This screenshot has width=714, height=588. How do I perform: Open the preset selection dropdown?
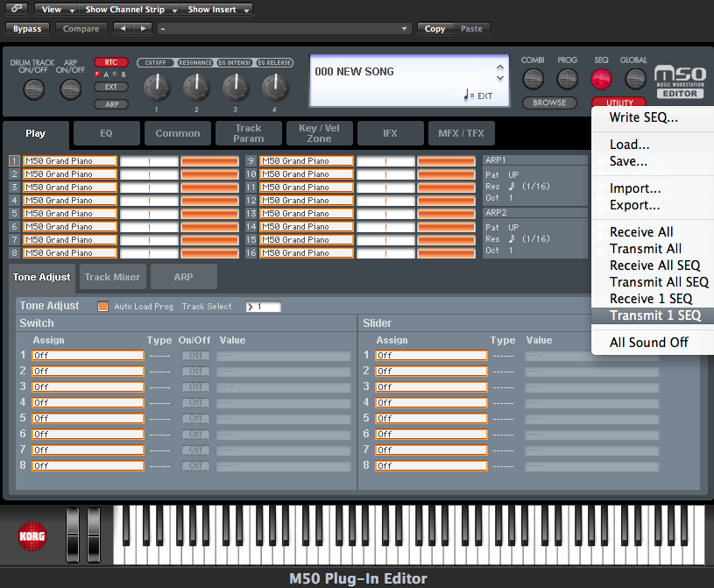click(x=284, y=29)
